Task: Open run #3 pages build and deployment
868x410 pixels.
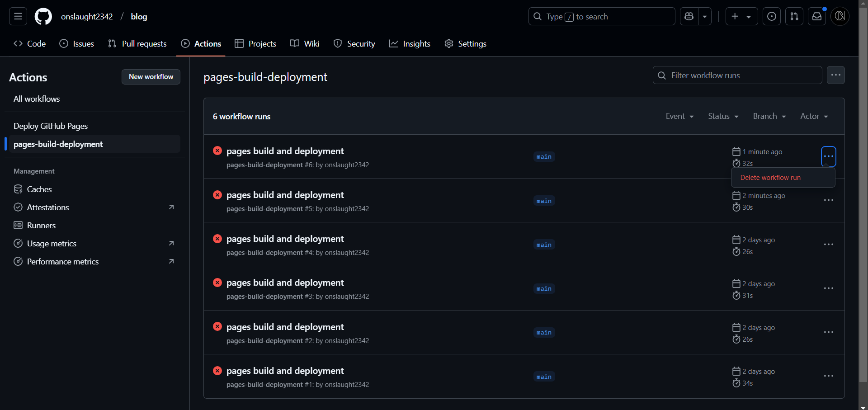Action: [285, 283]
